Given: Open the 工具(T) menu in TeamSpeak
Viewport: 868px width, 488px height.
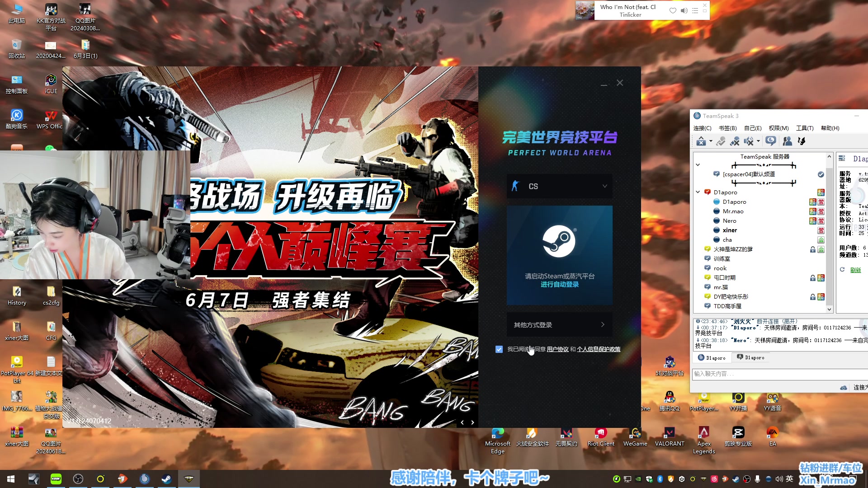Looking at the screenshot, I should click(805, 128).
